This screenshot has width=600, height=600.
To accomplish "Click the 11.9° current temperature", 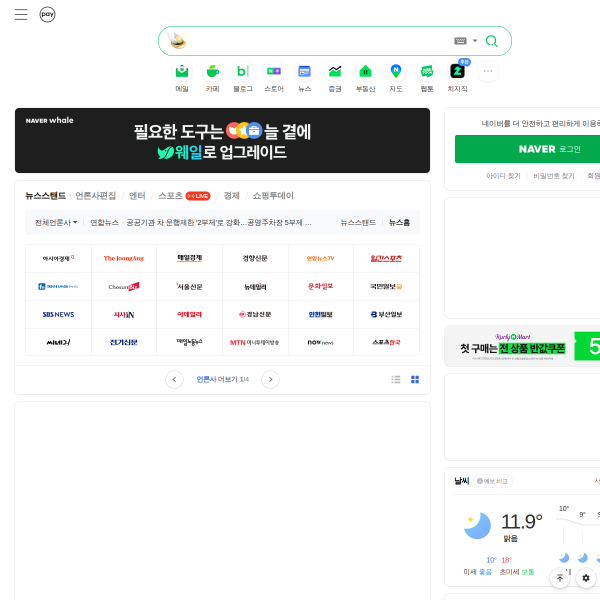I will coord(522,522).
